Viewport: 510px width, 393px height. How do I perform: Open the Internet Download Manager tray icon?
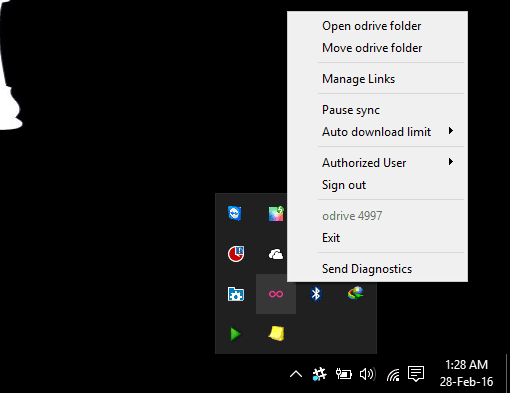tap(356, 293)
